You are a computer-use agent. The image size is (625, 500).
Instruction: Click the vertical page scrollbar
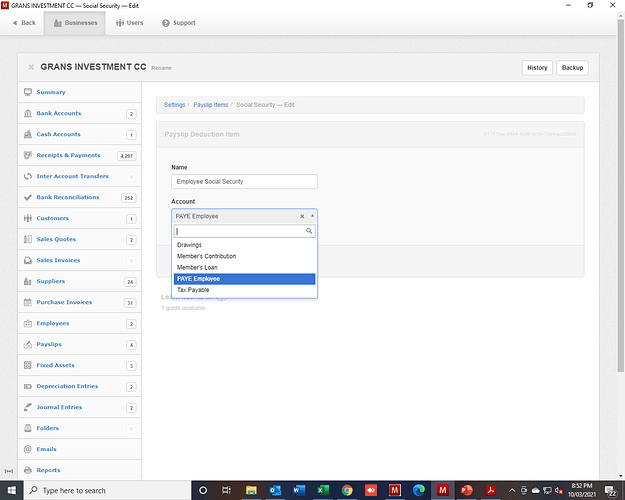point(620,195)
